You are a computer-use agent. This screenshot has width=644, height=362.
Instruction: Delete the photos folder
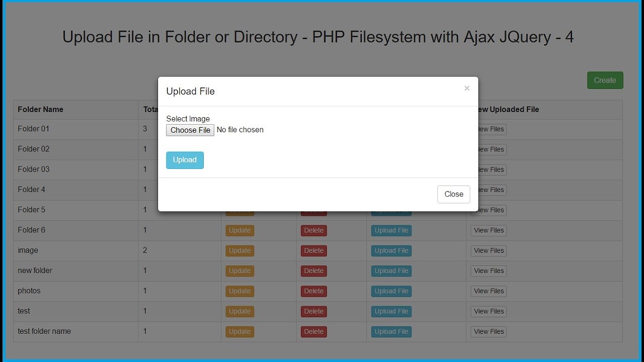314,291
